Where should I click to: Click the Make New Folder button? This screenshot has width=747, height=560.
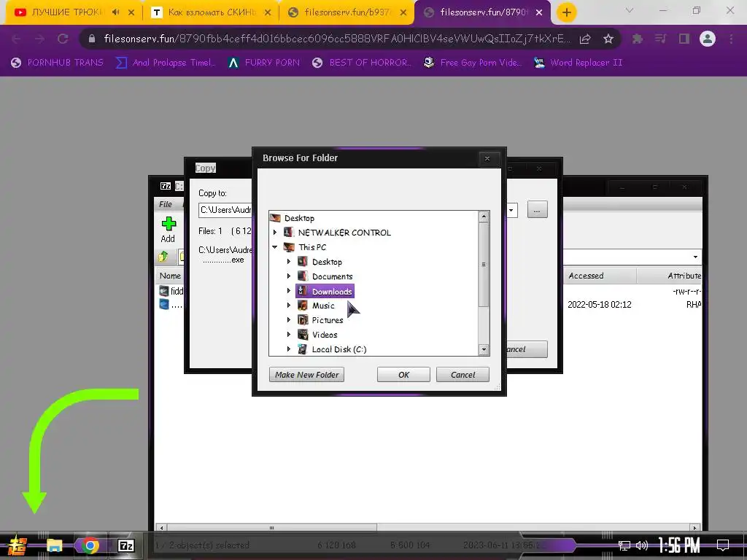tap(306, 375)
